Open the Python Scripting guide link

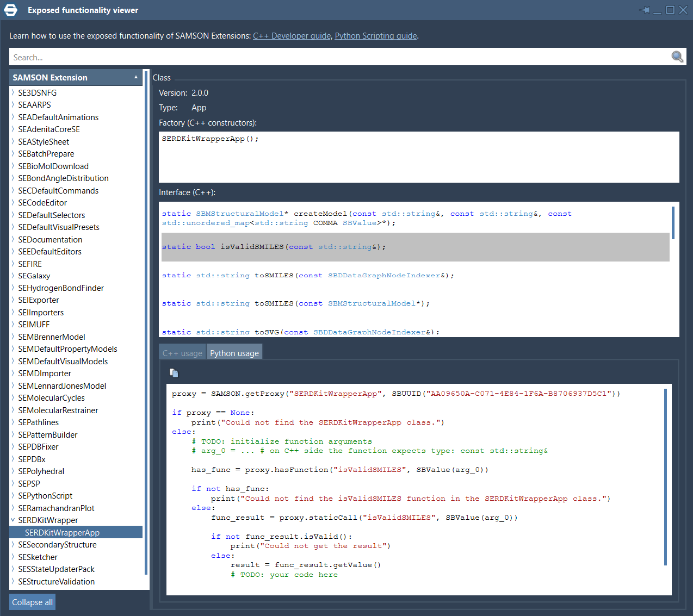point(375,35)
